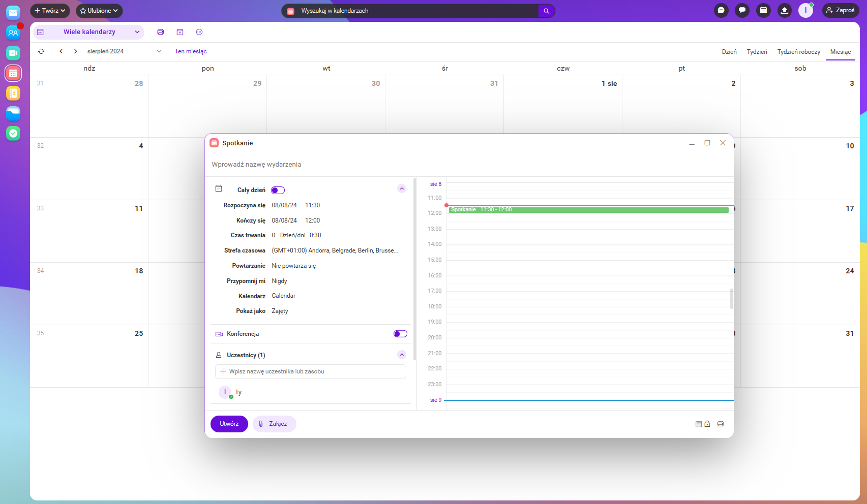
Task: Go to the next month arrow
Action: click(76, 51)
